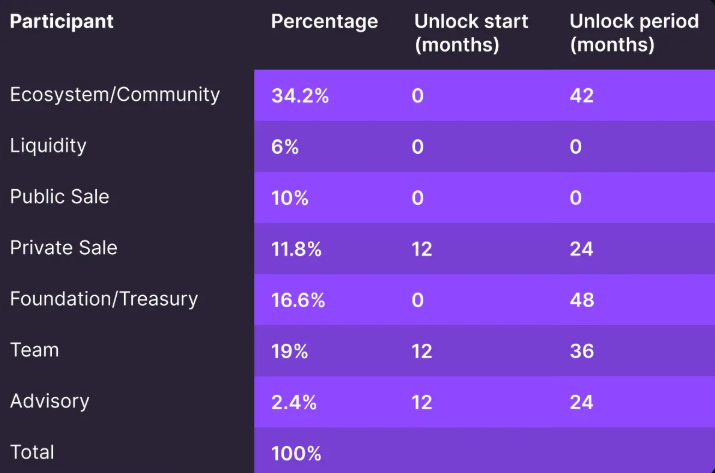Select the 100% total cell

pos(296,453)
